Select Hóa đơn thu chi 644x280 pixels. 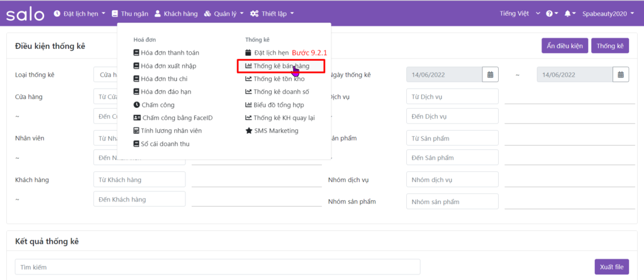point(160,78)
